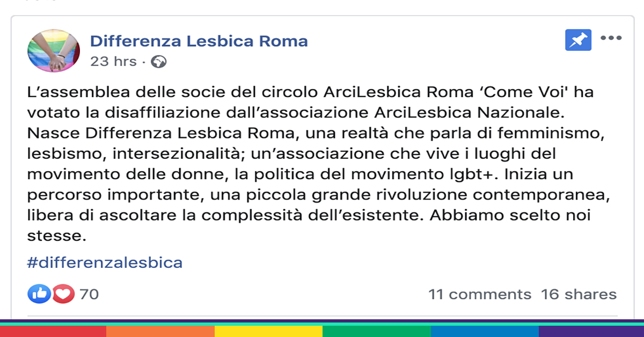Click the purple rainbow stripe segment
Viewport: 644px width, 337px height.
[591, 331]
